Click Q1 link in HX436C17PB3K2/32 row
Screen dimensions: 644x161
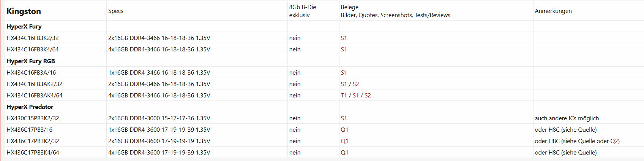pos(344,141)
